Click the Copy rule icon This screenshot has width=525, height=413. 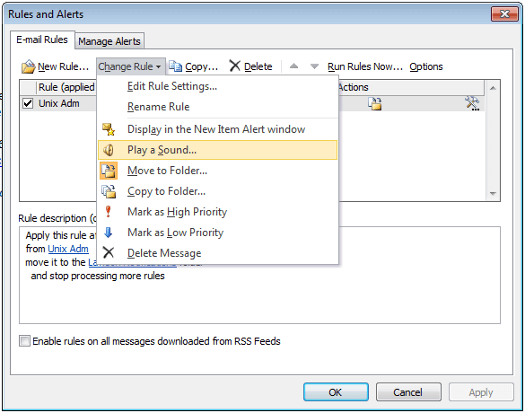(x=175, y=66)
